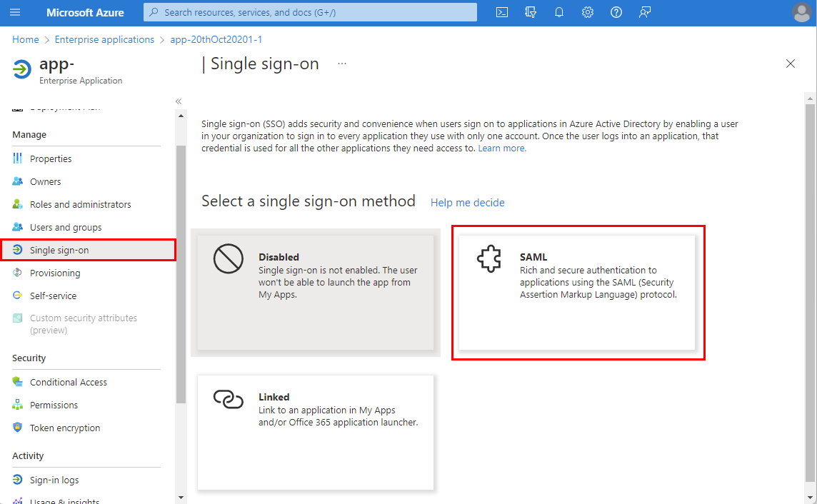Close the Single sign-on blade
Screen dimensions: 817x504
791,64
